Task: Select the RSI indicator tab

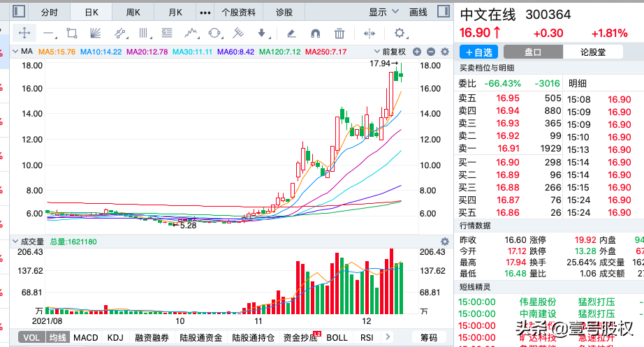Action: (x=367, y=337)
